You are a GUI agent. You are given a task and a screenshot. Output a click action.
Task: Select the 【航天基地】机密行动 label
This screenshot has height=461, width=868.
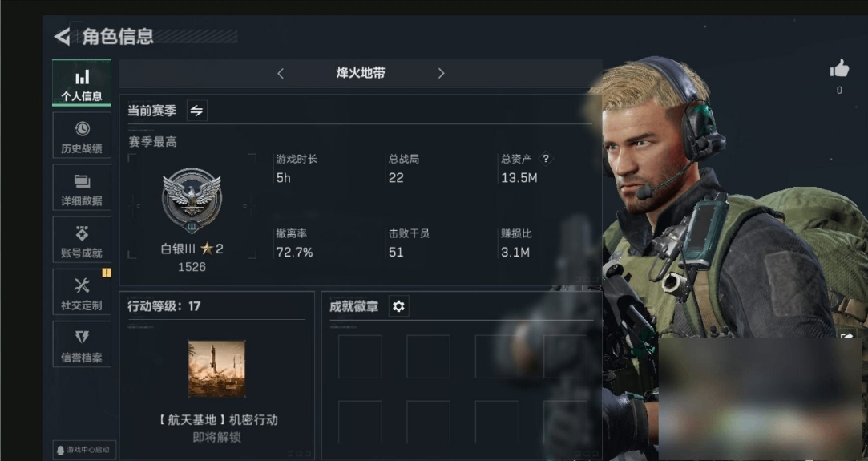point(217,420)
